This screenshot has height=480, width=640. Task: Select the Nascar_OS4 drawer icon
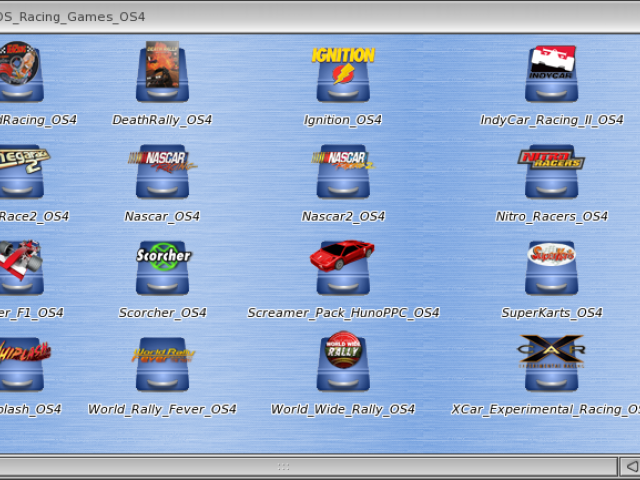162,170
